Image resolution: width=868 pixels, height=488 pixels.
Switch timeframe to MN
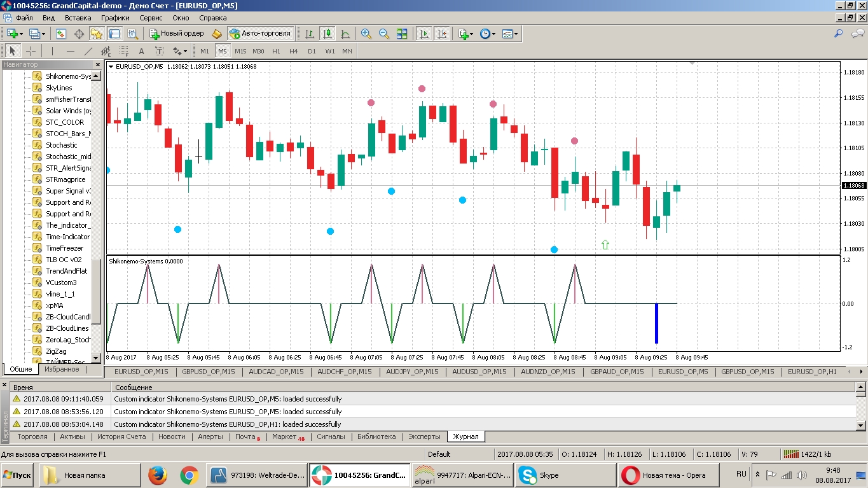pos(347,51)
